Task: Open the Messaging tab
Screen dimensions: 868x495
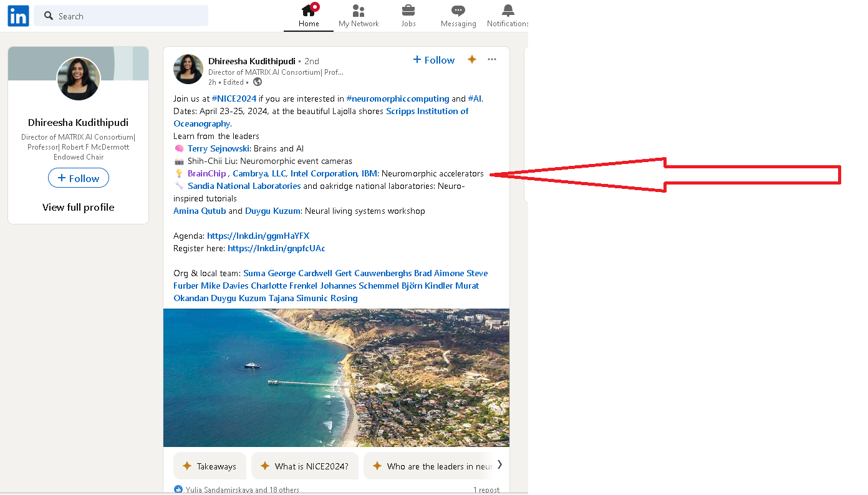Action: (x=458, y=16)
